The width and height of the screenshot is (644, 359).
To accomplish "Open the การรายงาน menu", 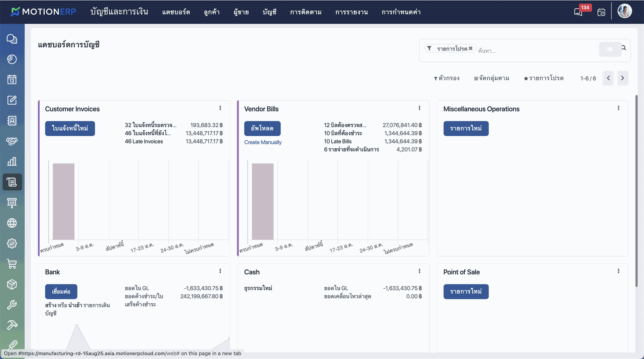I will coord(352,12).
